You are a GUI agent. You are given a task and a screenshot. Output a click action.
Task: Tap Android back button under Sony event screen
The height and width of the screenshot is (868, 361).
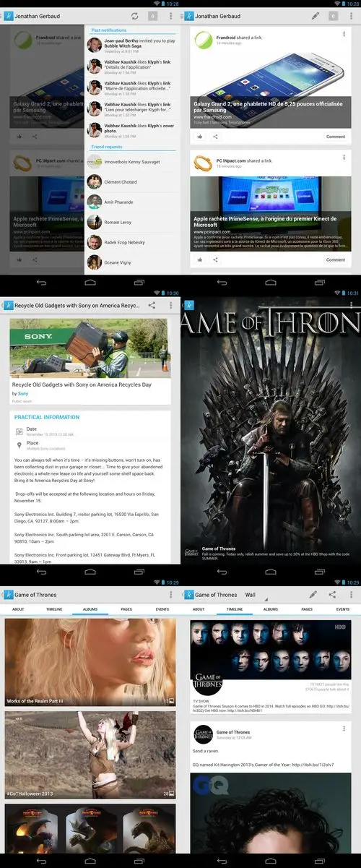coord(41,572)
